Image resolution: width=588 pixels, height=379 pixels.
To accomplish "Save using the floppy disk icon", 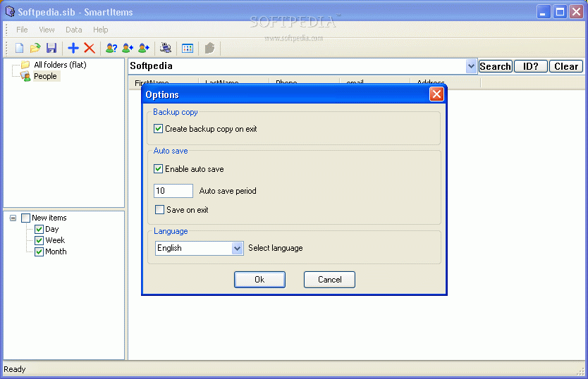I will [x=51, y=48].
